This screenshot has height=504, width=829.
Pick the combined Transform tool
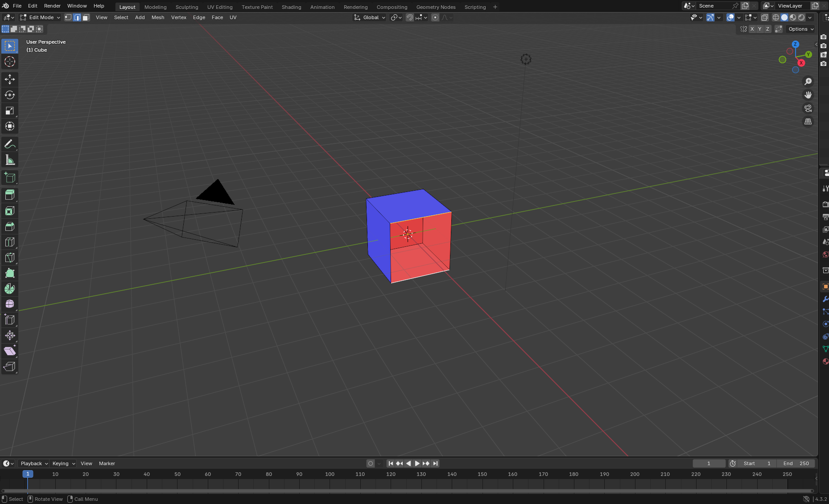point(10,126)
